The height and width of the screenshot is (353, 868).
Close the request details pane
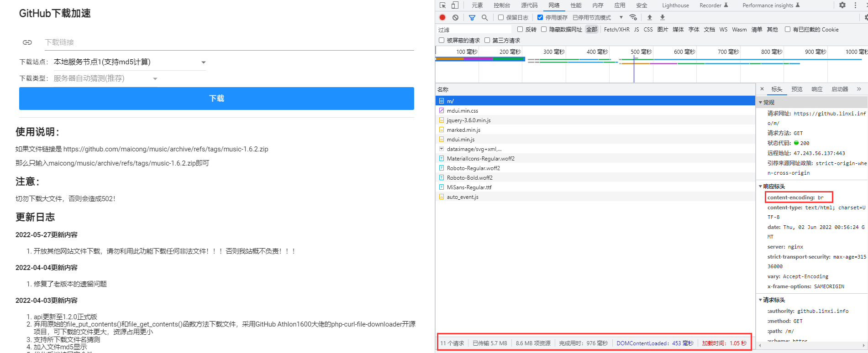tap(762, 89)
